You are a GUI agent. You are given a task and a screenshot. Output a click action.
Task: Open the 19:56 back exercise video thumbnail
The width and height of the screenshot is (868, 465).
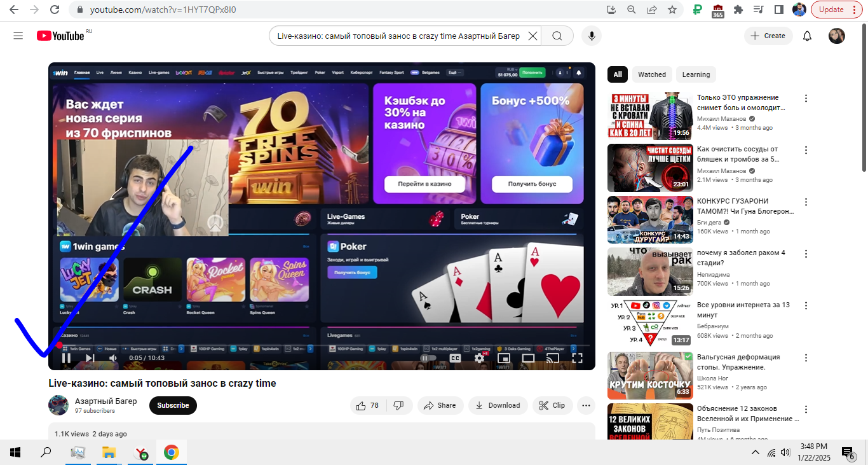(x=650, y=116)
